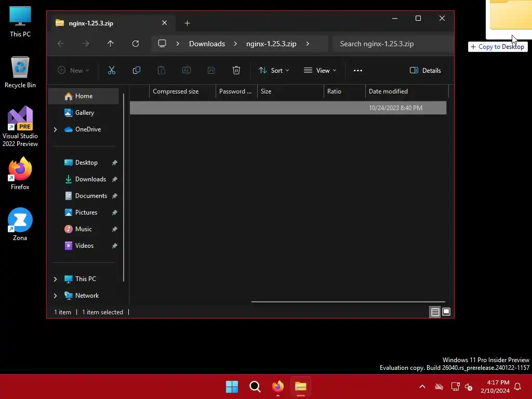Click the Rename icon in toolbar
The width and height of the screenshot is (532, 399).
click(187, 70)
